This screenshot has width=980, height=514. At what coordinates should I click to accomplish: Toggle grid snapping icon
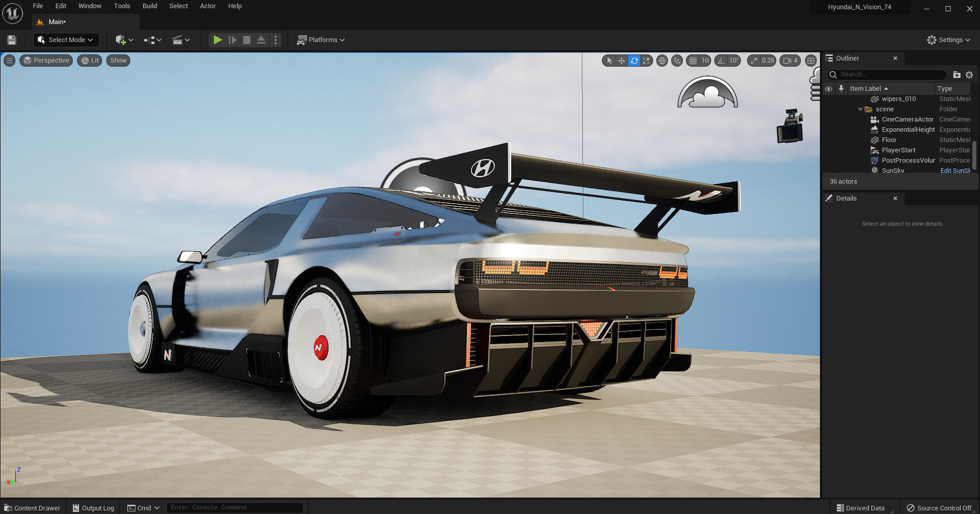[693, 61]
